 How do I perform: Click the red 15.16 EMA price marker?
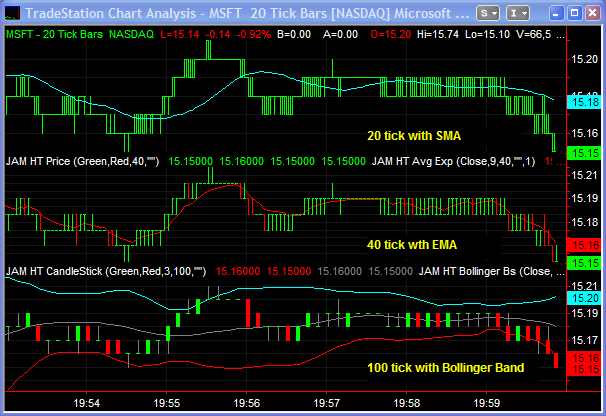pos(584,245)
